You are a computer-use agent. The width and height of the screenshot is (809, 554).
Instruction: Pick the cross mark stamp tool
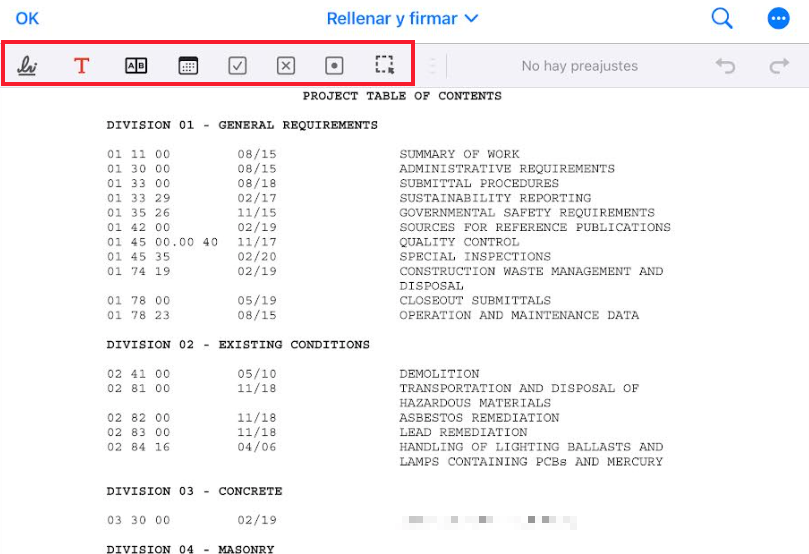286,66
